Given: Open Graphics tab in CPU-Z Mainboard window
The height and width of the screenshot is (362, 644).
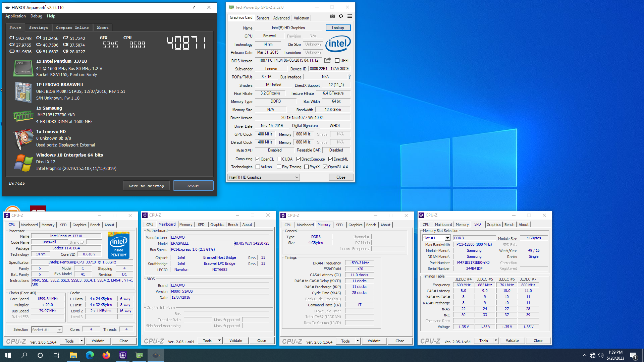Looking at the screenshot, I should [x=217, y=225].
